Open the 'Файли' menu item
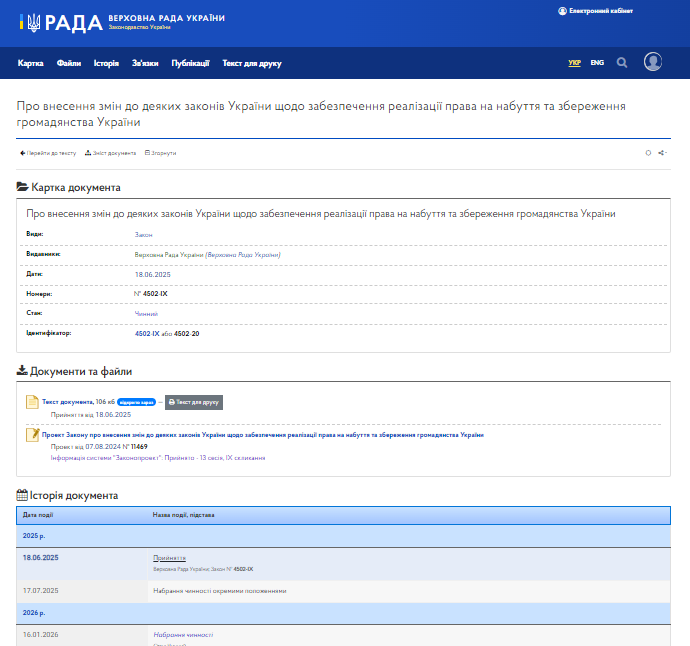 coord(69,63)
